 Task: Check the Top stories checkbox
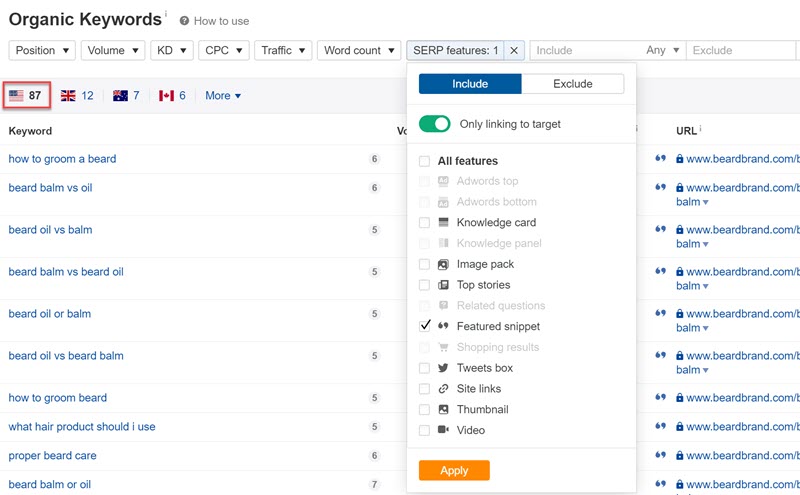(424, 285)
